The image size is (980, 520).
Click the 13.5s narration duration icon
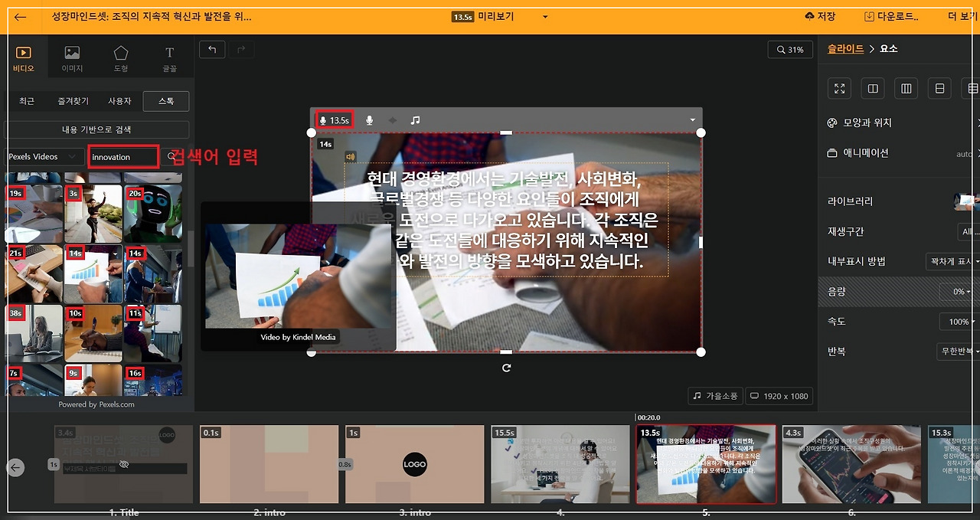coord(334,120)
